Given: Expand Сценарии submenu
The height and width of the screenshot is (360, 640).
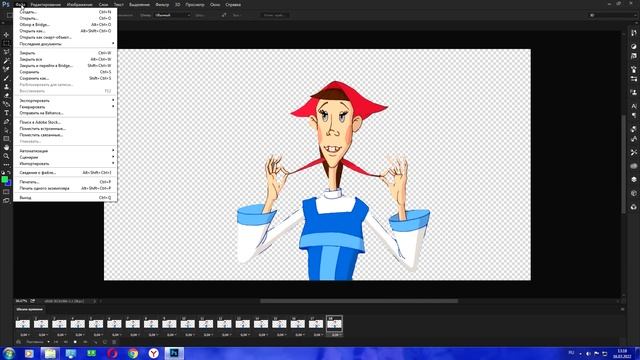Looking at the screenshot, I should coord(65,157).
